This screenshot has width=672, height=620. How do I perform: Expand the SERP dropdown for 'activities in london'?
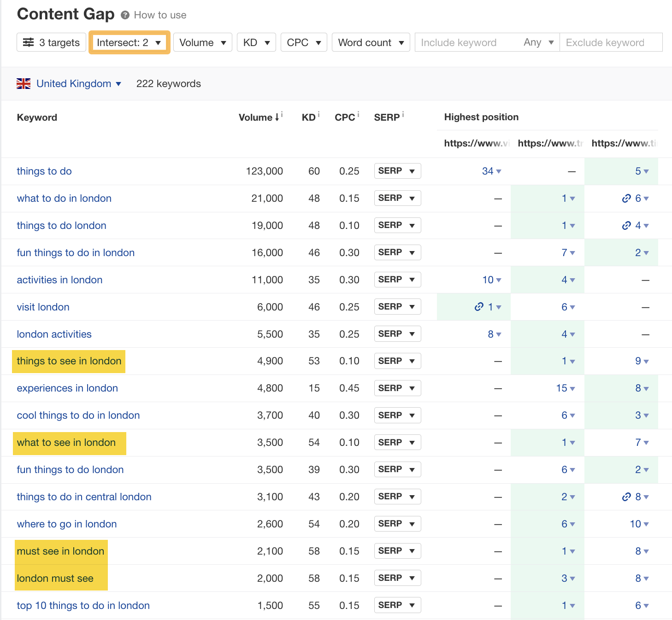(x=397, y=280)
